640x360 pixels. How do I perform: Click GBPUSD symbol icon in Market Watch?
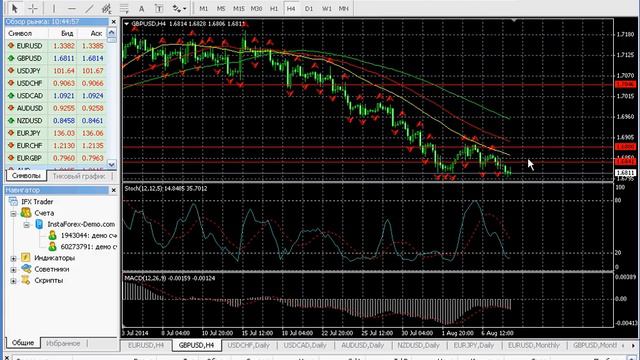(11, 58)
